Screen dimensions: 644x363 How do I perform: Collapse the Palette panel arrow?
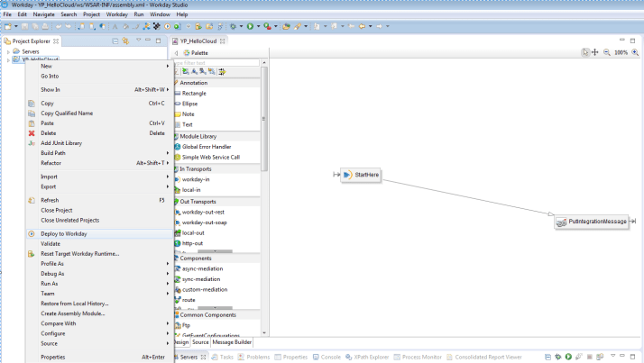(176, 53)
